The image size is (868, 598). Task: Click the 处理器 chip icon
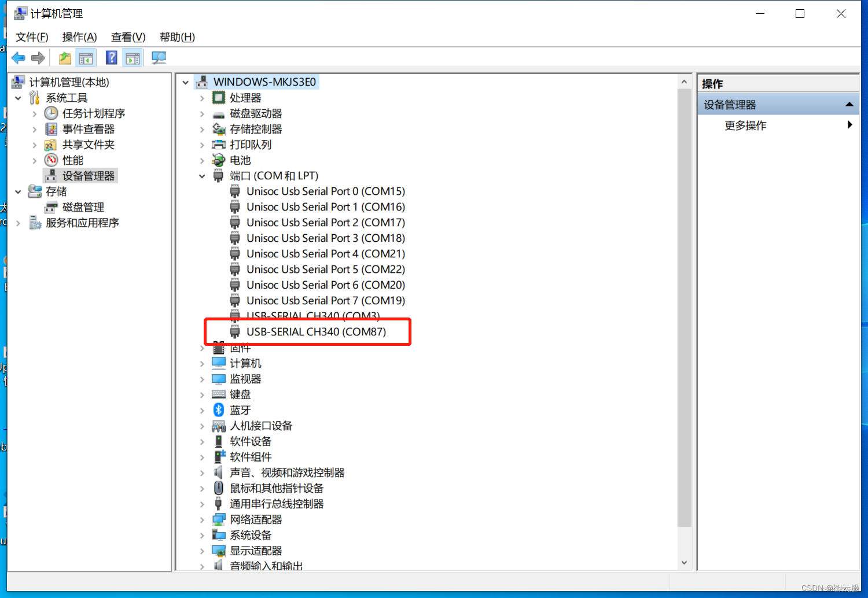tap(219, 98)
